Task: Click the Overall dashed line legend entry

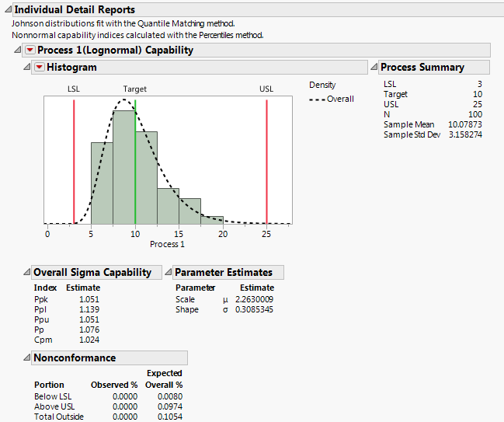Action: pos(331,99)
